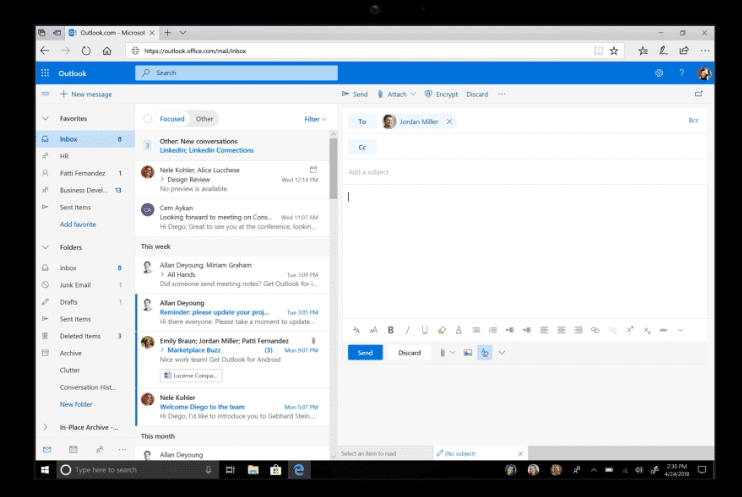The width and height of the screenshot is (742, 497).
Task: Open Microsoft Store from the taskbar
Action: [x=275, y=470]
